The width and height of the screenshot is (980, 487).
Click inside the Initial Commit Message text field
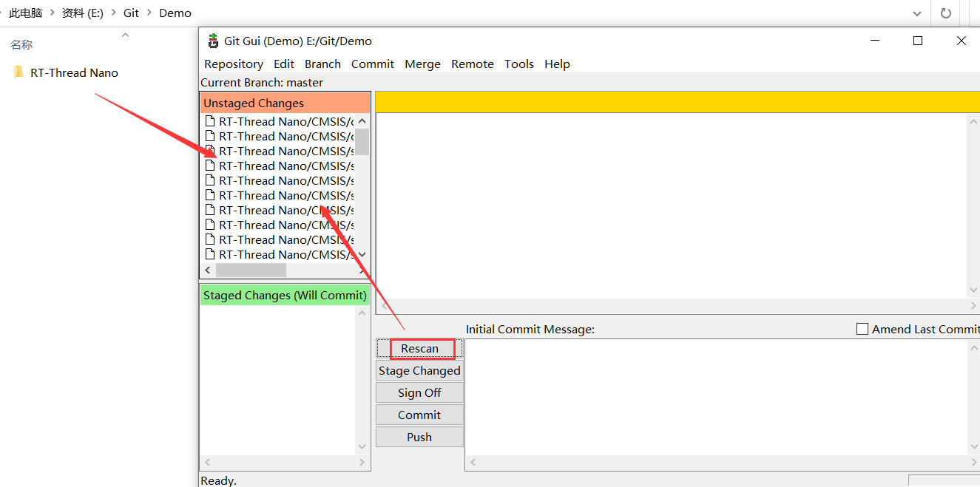click(716, 398)
